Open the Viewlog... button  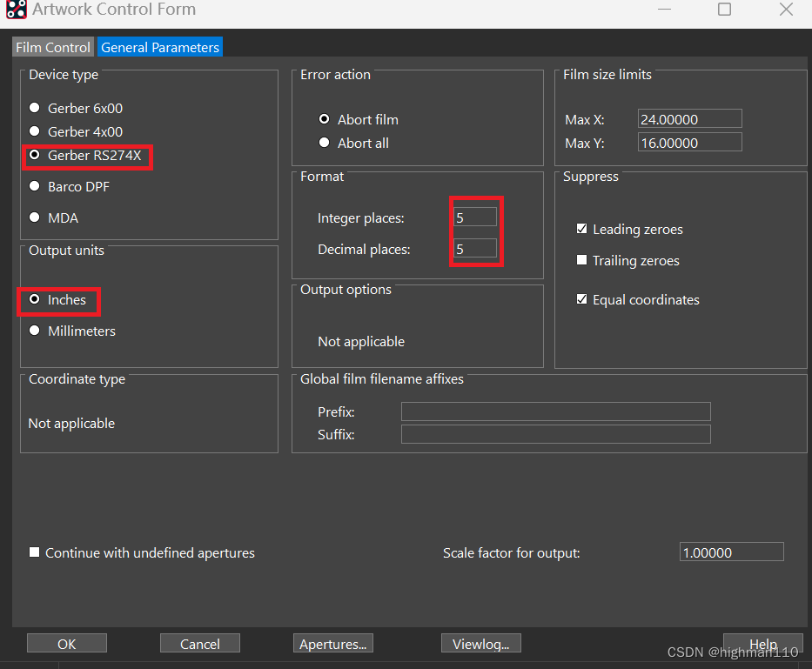click(x=481, y=644)
